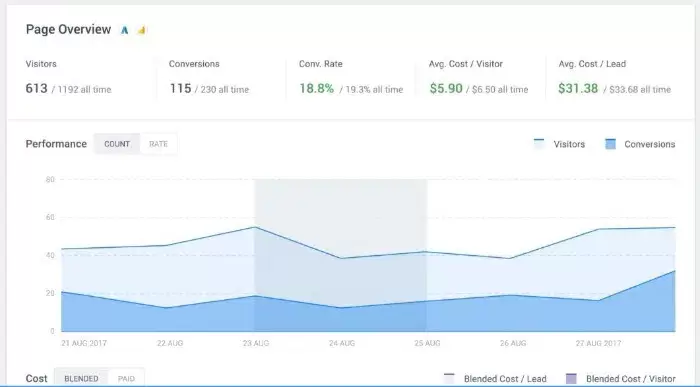Click the 26 AUG axis date
Viewport: 700px width, 387px height.
coord(513,343)
